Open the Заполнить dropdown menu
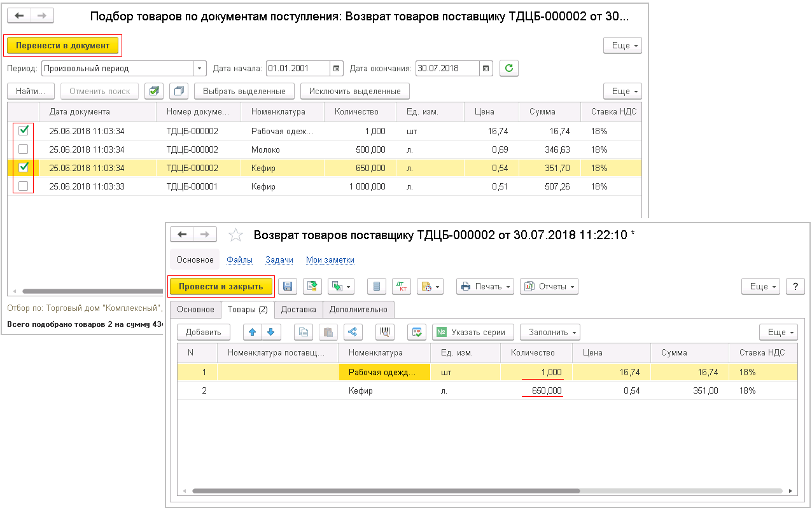812x510 pixels. [550, 332]
